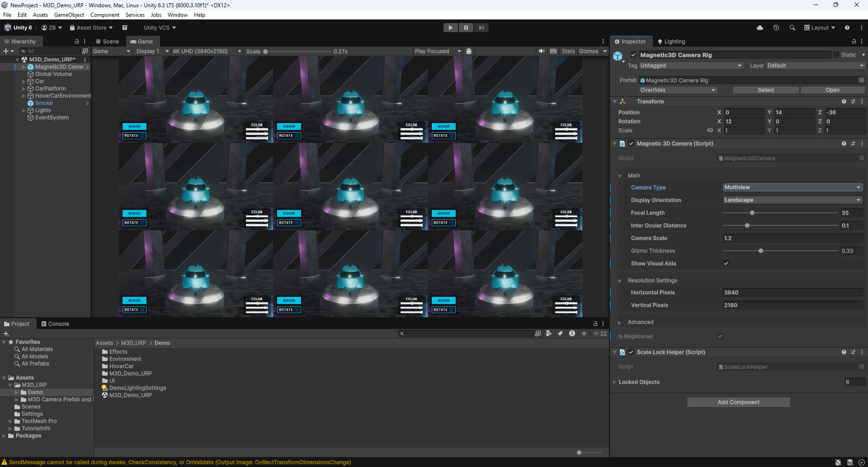
Task: Open the Layout dropdown
Action: click(x=819, y=28)
